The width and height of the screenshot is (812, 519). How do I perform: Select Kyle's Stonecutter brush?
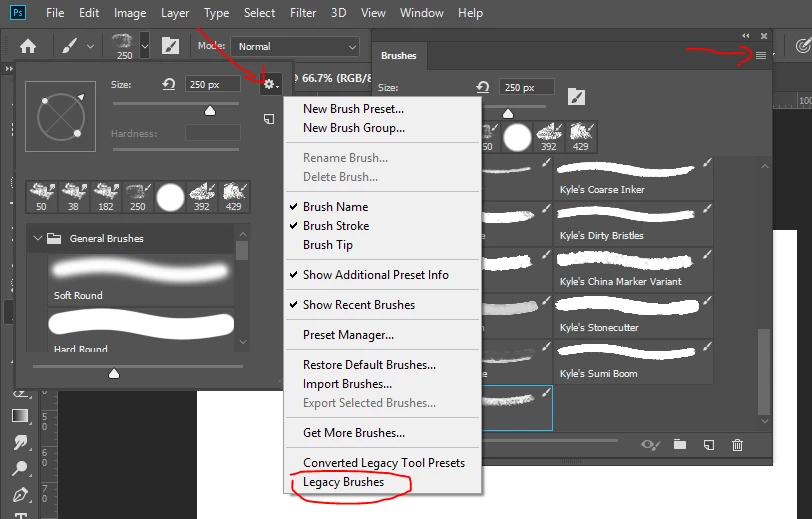[633, 316]
